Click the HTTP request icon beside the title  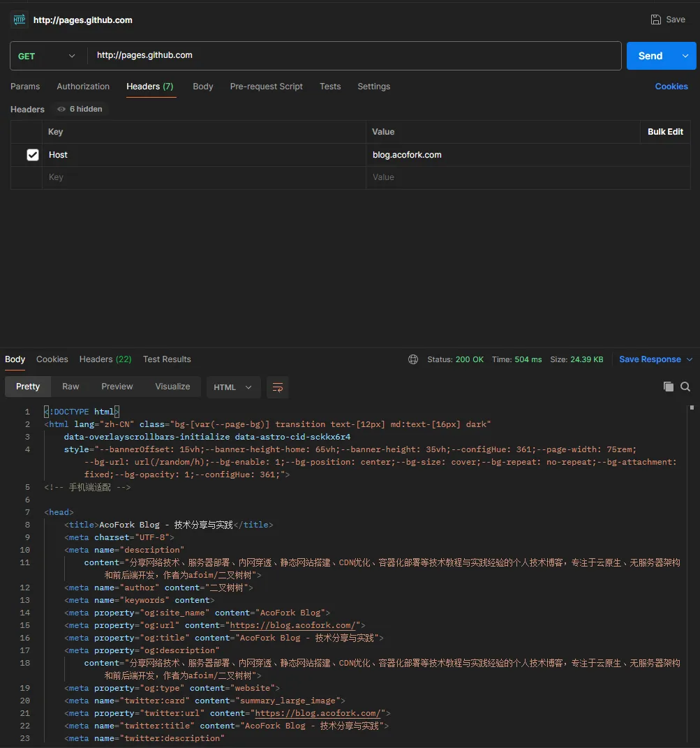click(19, 20)
